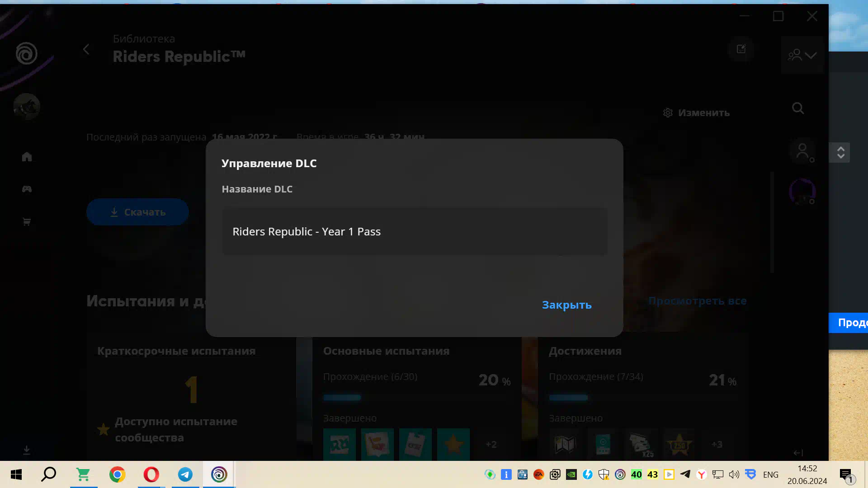Viewport: 868px width, 488px height.
Task: Show the +2 more completed challenges
Action: click(491, 445)
